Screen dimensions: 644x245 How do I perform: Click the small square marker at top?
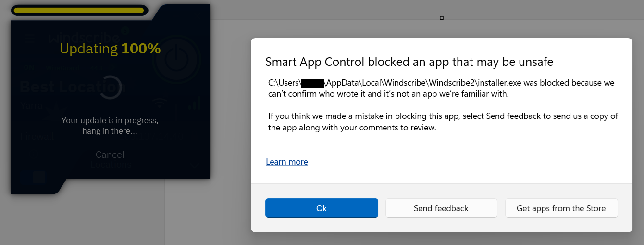point(442,18)
